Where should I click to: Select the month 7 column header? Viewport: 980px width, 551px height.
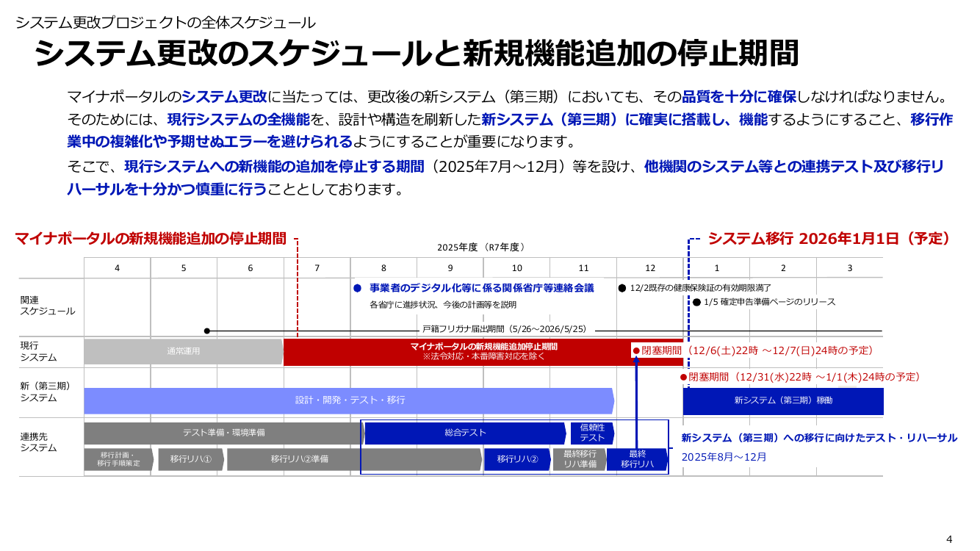pos(317,268)
